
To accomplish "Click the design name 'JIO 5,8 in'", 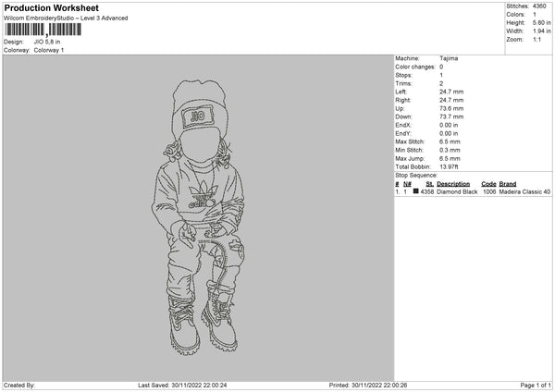I will pos(47,42).
